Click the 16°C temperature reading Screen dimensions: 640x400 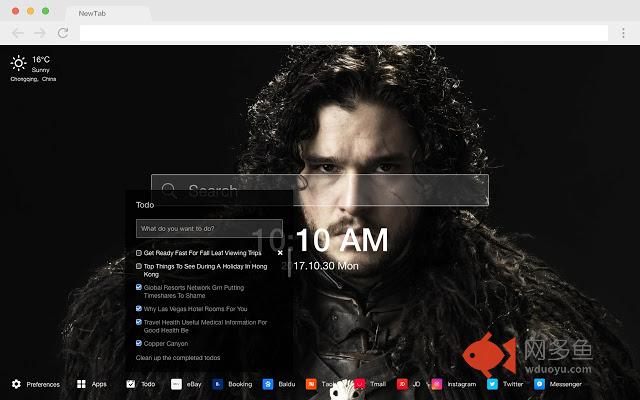(x=41, y=60)
